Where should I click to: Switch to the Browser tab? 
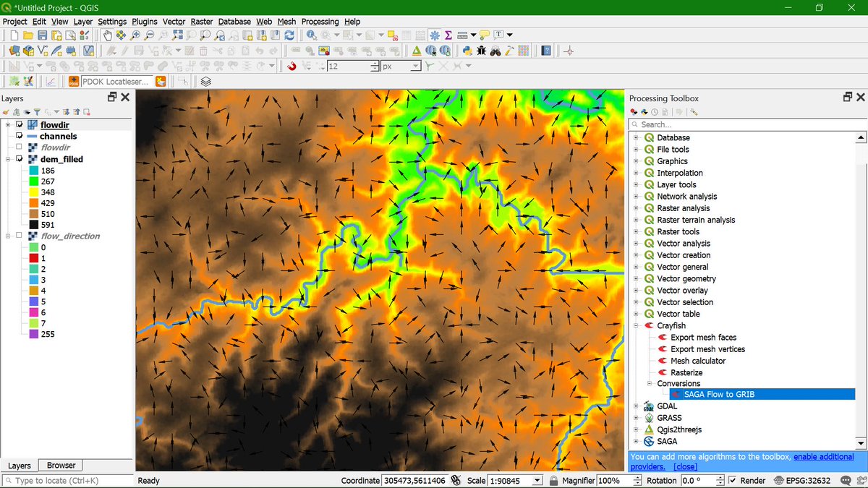61,466
